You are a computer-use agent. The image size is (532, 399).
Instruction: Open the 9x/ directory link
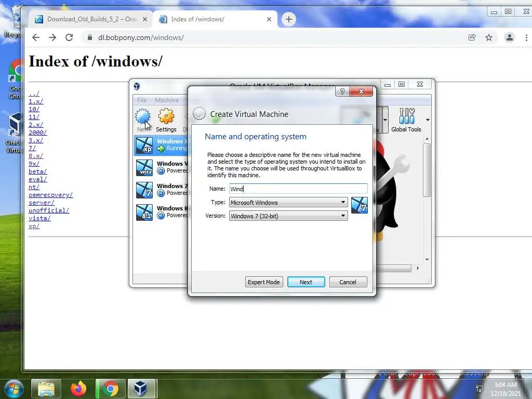[x=34, y=164]
